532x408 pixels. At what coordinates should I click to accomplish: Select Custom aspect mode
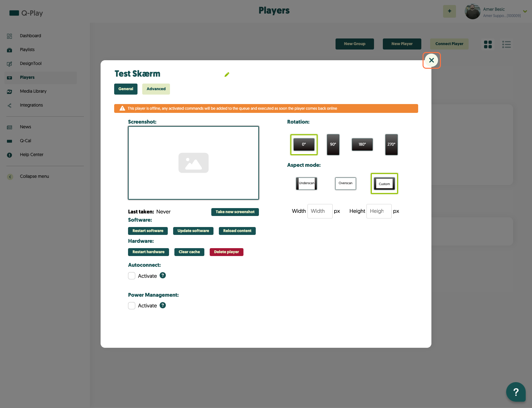pyautogui.click(x=384, y=184)
